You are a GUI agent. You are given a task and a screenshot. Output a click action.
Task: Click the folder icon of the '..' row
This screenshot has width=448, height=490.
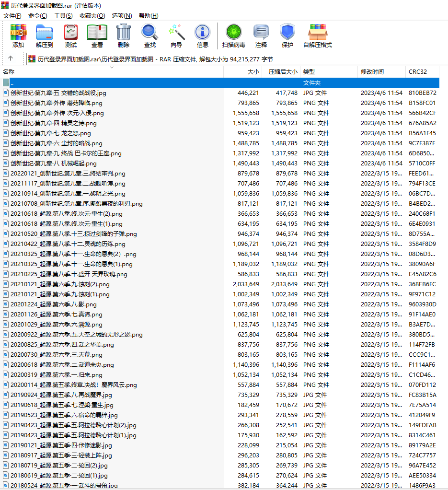click(x=6, y=83)
